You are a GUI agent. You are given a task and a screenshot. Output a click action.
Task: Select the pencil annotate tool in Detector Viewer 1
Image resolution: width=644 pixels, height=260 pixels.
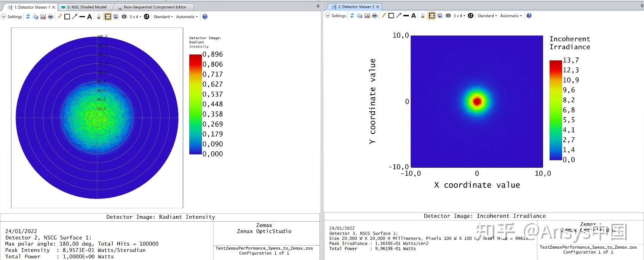point(59,17)
